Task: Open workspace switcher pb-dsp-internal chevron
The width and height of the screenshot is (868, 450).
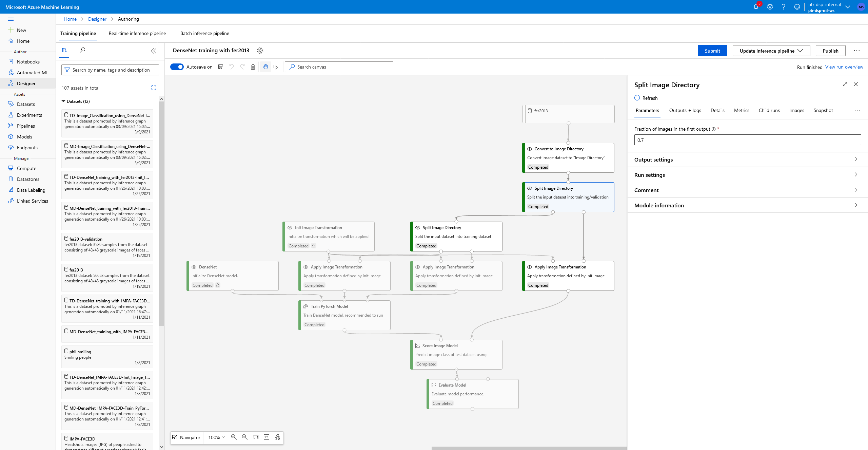Action: 848,7
